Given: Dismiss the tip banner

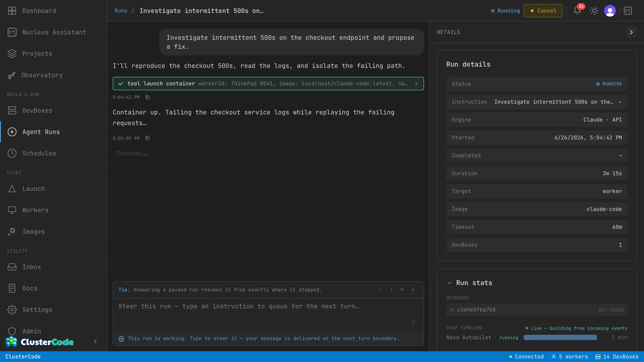Looking at the screenshot, I should [x=413, y=290].
